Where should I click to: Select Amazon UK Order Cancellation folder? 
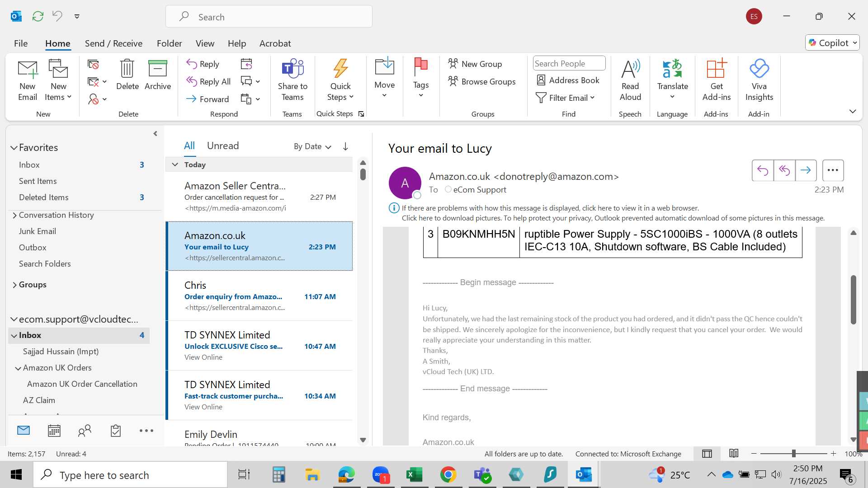[x=82, y=384]
